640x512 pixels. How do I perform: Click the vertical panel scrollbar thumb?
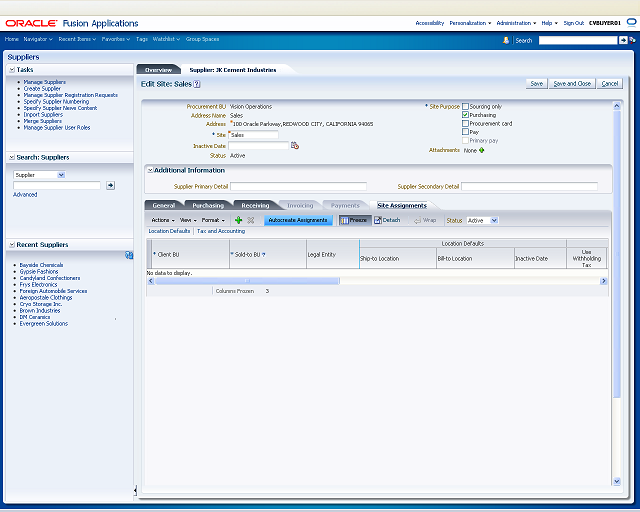(x=617, y=254)
